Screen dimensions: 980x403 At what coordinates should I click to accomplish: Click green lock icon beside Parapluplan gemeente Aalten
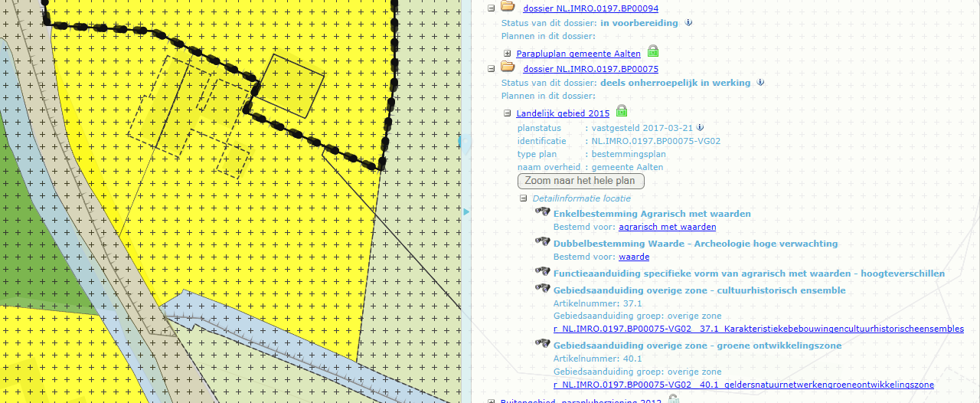(x=653, y=52)
